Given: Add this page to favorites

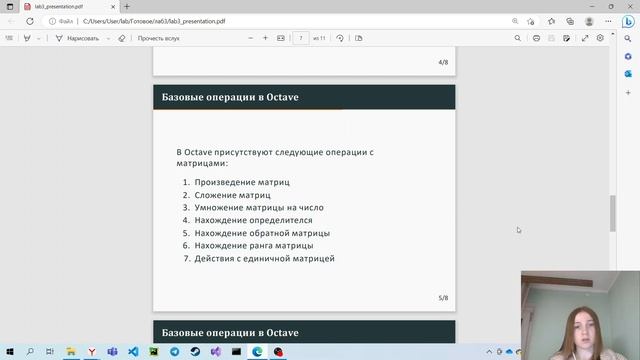Looking at the screenshot, I should tap(531, 21).
